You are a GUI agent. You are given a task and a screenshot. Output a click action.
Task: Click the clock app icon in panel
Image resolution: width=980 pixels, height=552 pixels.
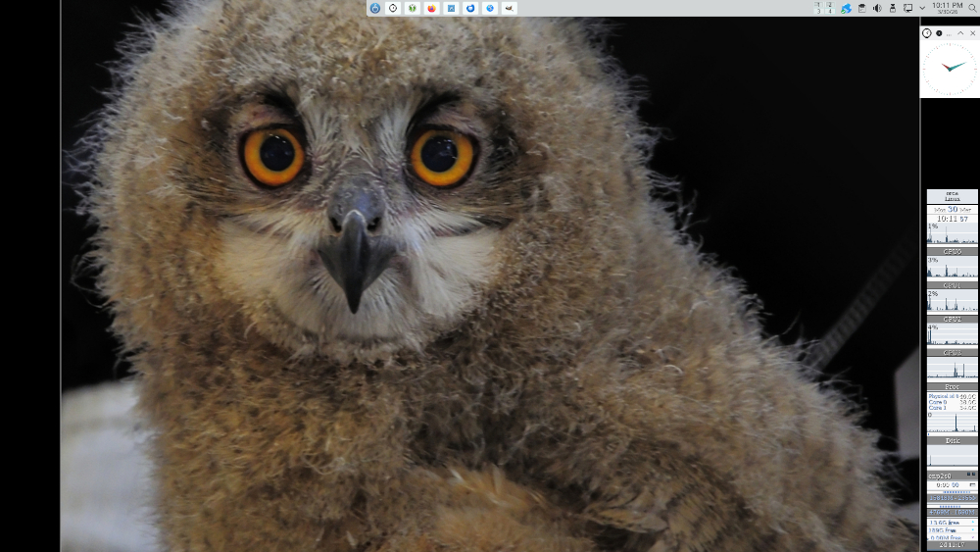[393, 8]
